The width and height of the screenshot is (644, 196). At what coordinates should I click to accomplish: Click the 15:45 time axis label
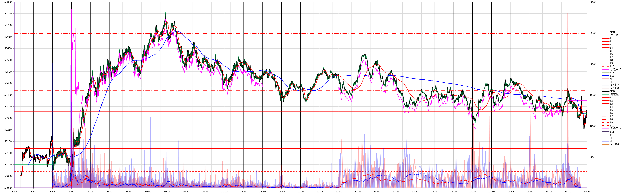tap(587, 192)
